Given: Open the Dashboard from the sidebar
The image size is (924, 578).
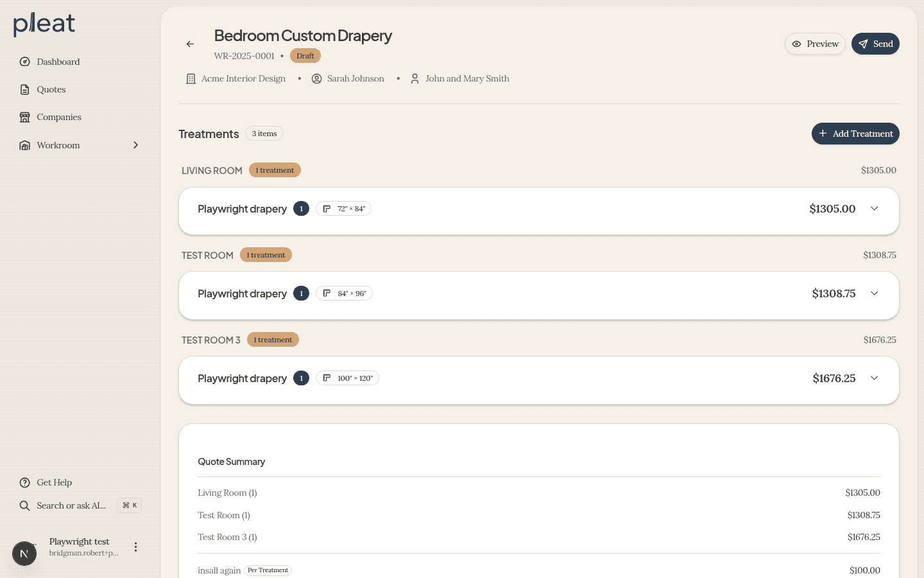Looking at the screenshot, I should (58, 62).
